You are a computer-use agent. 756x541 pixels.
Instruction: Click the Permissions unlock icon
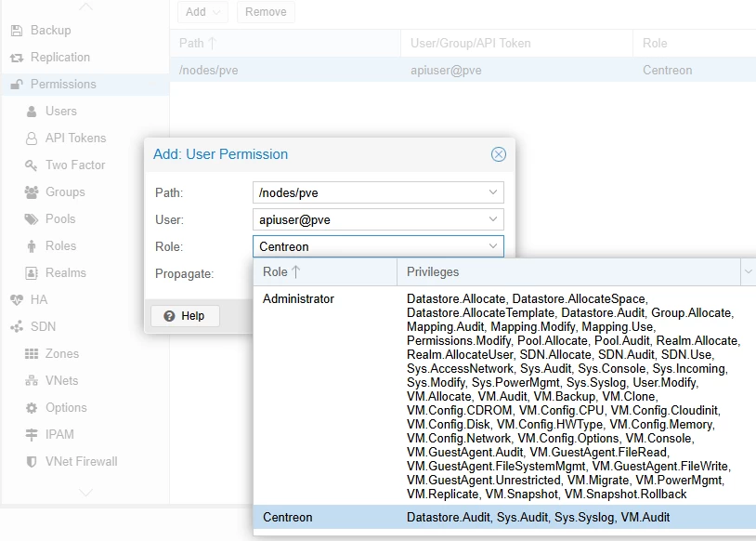point(17,85)
